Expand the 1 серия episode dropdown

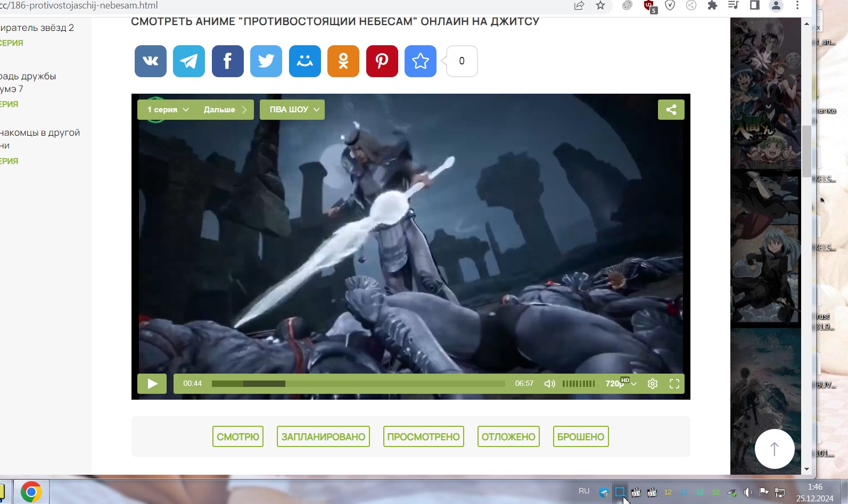[x=168, y=110]
